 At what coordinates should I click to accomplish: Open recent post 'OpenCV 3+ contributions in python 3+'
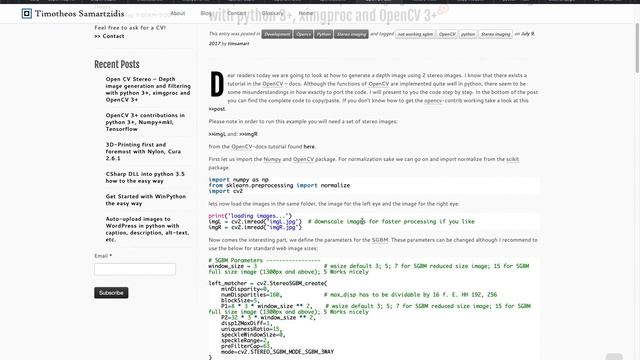coord(145,122)
